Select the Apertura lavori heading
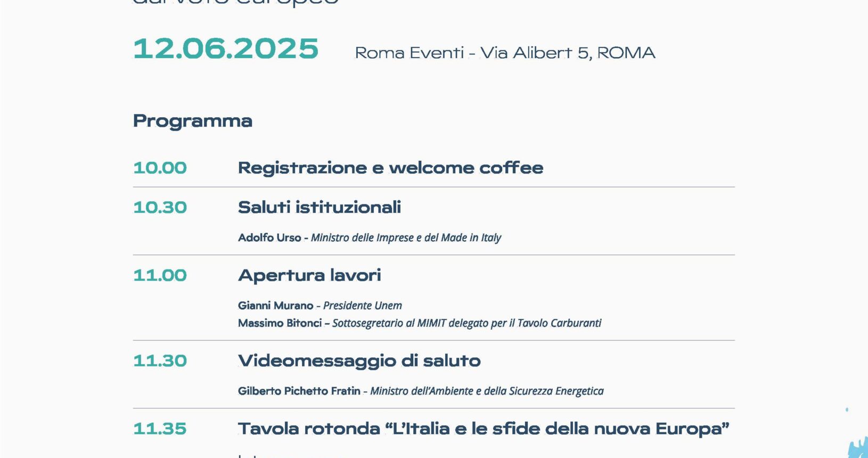This screenshot has width=868, height=458. pyautogui.click(x=309, y=275)
